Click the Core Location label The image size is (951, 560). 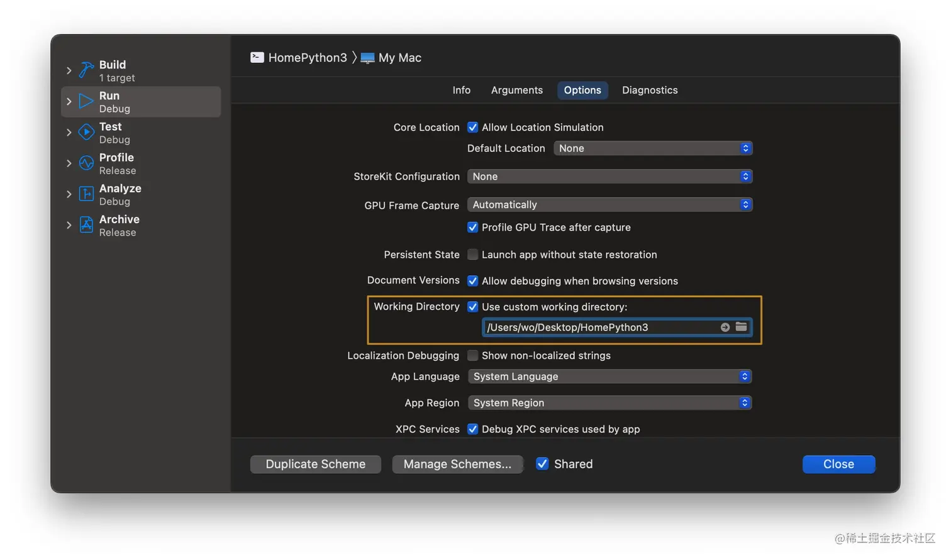coord(426,127)
